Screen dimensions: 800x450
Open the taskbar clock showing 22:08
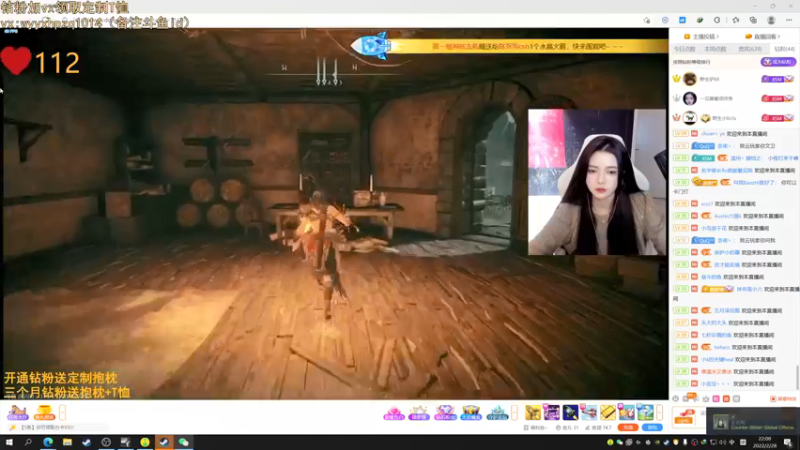point(765,442)
